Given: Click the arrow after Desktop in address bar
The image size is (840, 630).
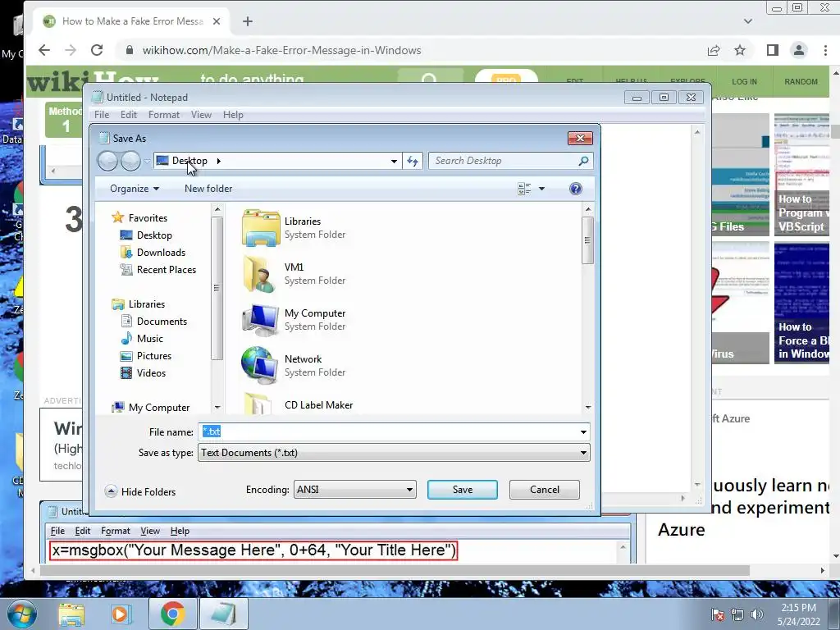Looking at the screenshot, I should pyautogui.click(x=218, y=161).
